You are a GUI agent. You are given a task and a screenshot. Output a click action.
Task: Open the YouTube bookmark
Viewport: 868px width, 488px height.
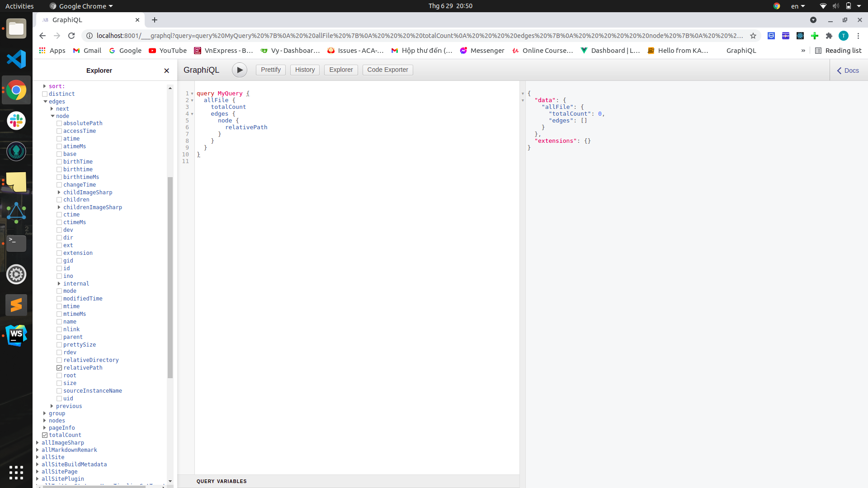coord(168,51)
